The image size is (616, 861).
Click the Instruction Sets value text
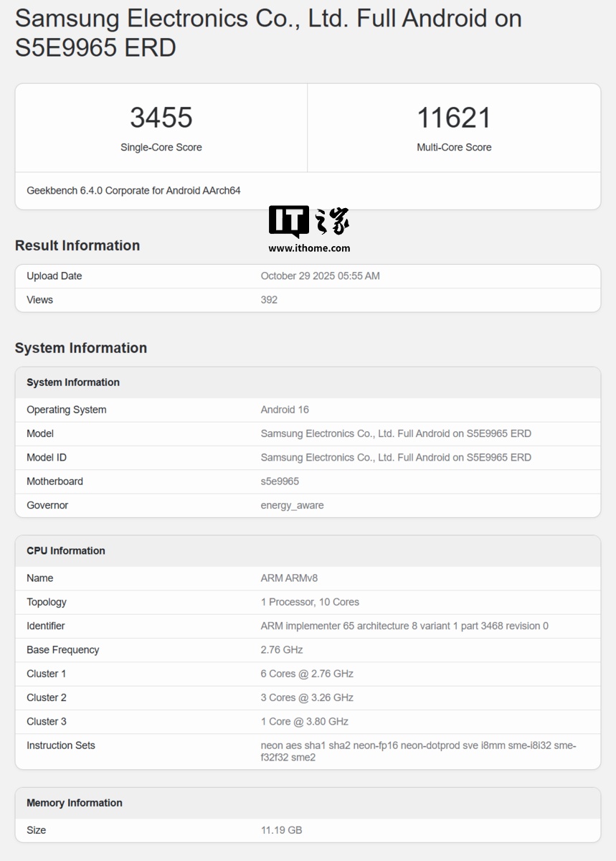coord(418,751)
